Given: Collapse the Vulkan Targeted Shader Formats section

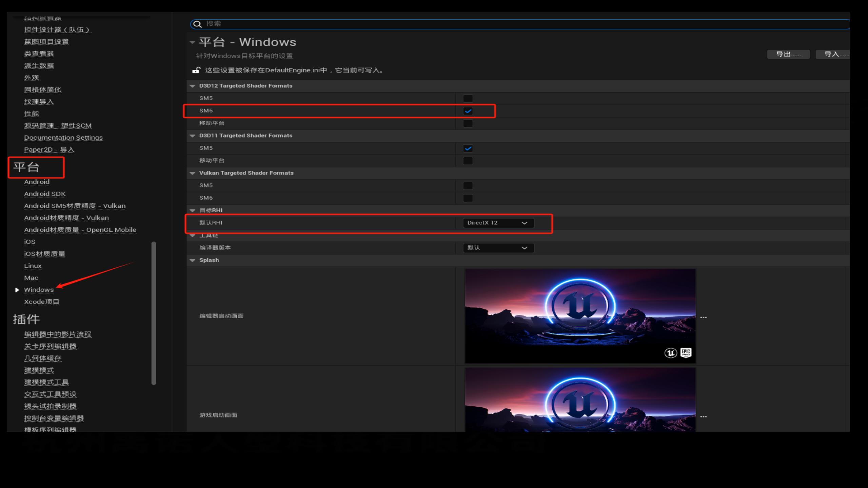Looking at the screenshot, I should click(x=193, y=173).
